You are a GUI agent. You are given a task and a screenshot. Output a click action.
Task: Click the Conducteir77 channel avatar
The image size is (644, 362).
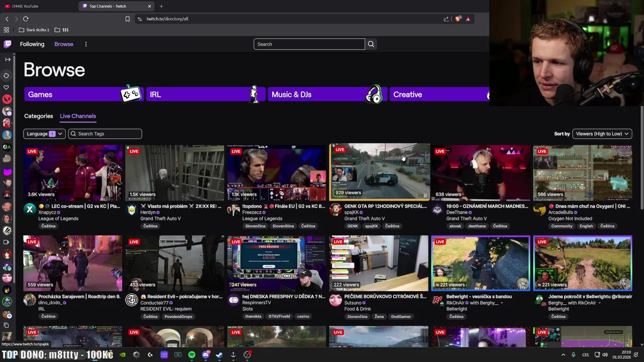coord(132,300)
